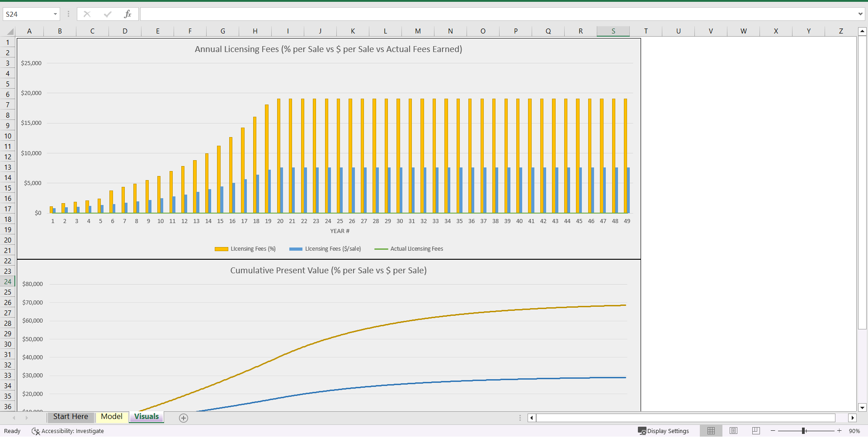Click the Enter checkmark in the formula bar

click(108, 14)
